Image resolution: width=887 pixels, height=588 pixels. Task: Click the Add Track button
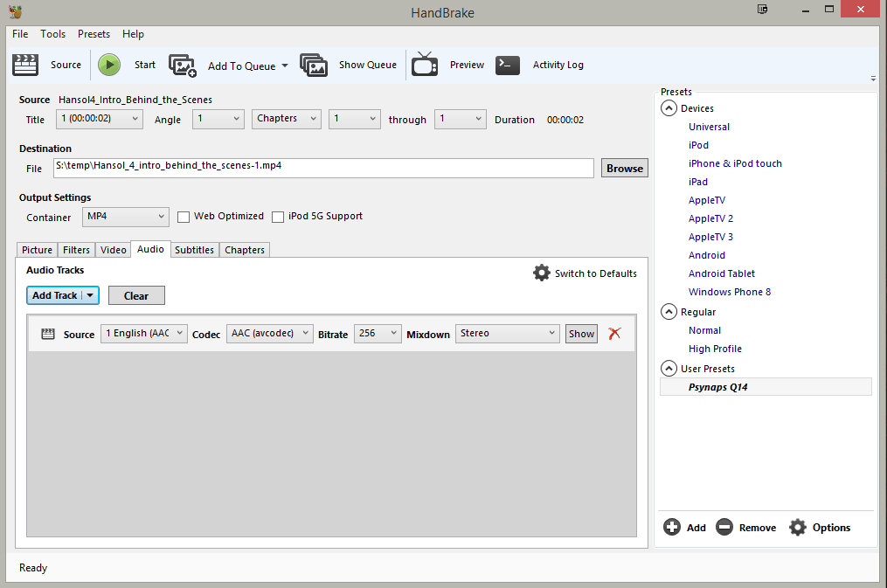click(x=54, y=295)
